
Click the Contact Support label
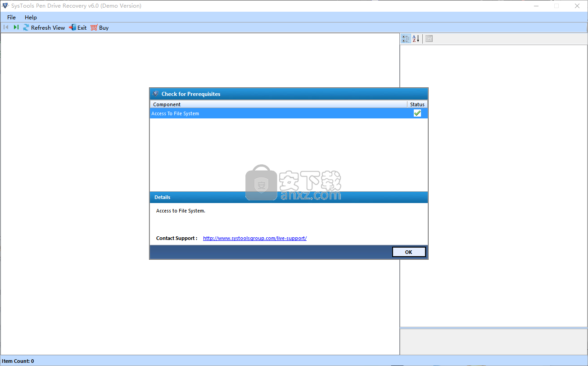click(176, 238)
